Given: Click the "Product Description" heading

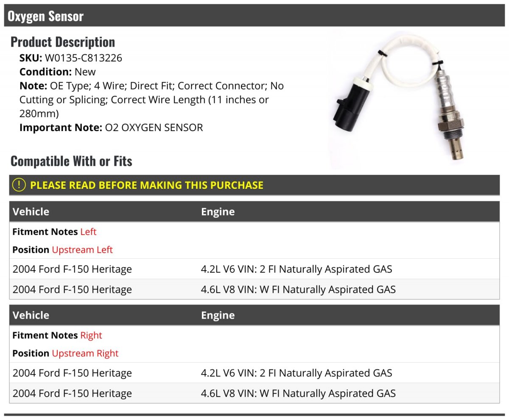Looking at the screenshot, I should [63, 42].
